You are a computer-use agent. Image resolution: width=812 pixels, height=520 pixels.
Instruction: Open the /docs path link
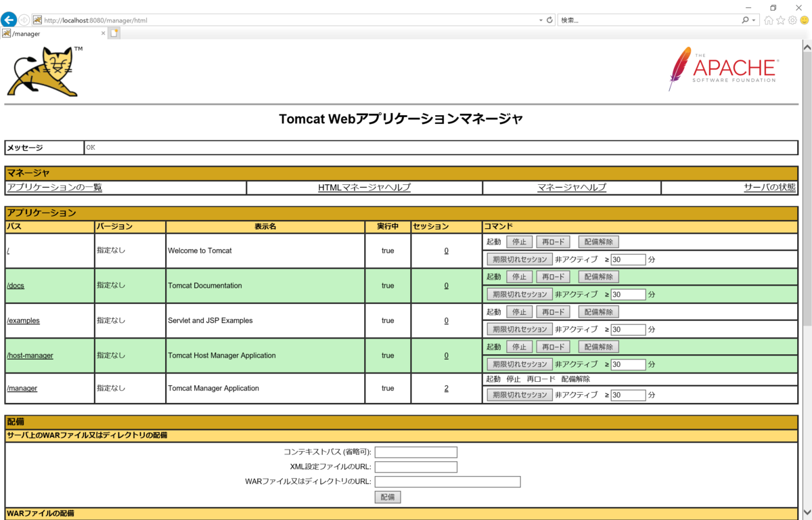[16, 286]
